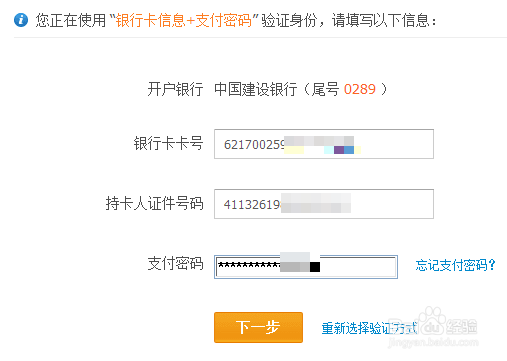Select the 开户银行 label
This screenshot has height=361, width=507.
click(x=175, y=89)
